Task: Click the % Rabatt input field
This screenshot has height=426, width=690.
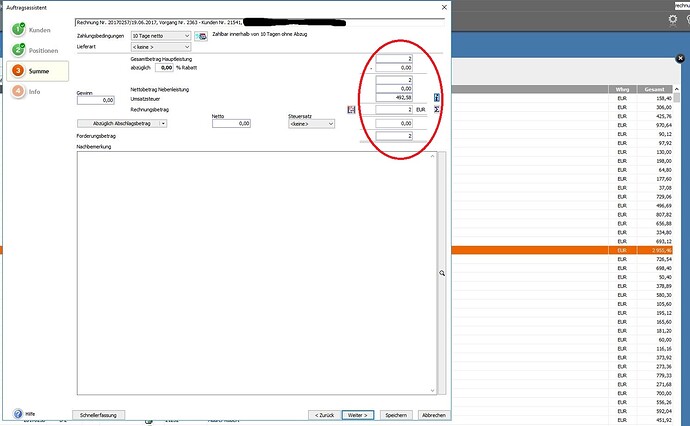Action: click(x=165, y=68)
